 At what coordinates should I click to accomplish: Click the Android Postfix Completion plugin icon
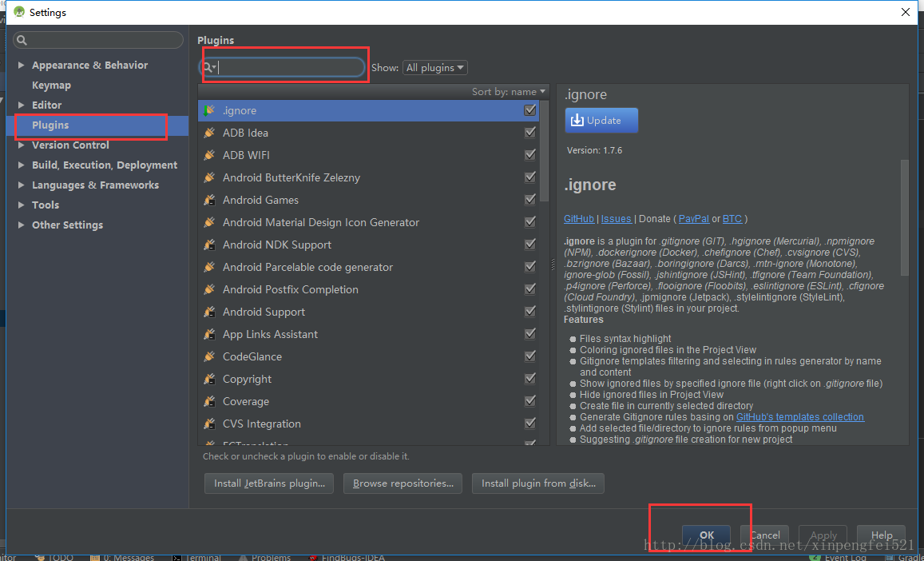click(x=209, y=289)
